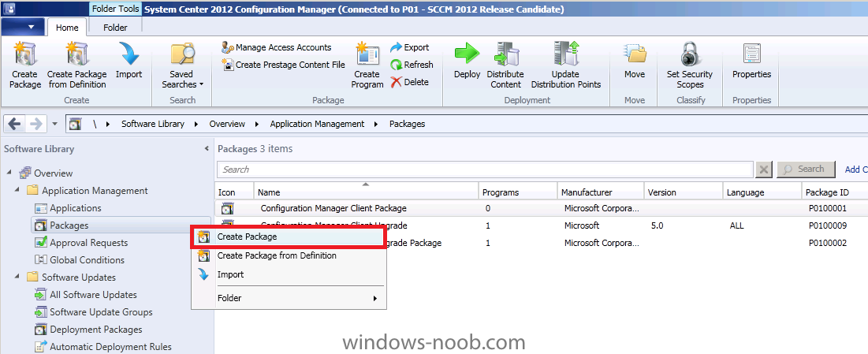This screenshot has height=354, width=868.
Task: Choose Create Package from the context menu
Action: 289,237
